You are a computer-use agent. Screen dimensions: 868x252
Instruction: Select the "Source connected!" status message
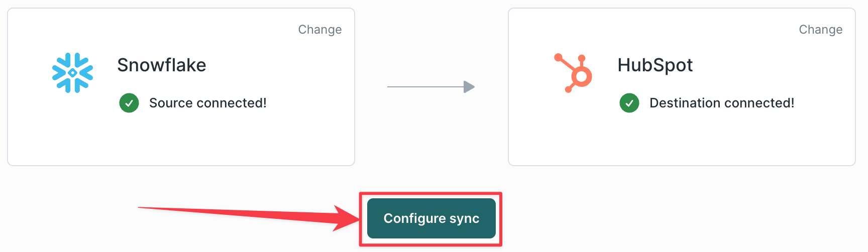tap(208, 103)
